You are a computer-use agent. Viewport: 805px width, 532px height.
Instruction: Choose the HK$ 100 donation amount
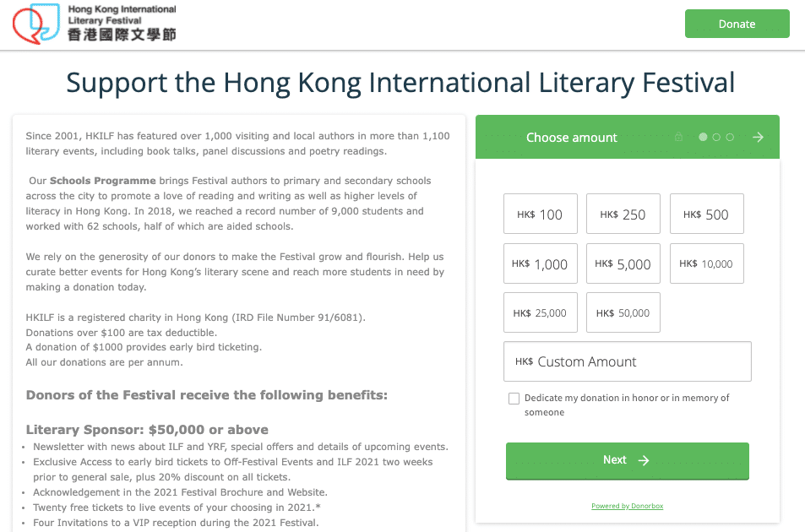click(540, 214)
